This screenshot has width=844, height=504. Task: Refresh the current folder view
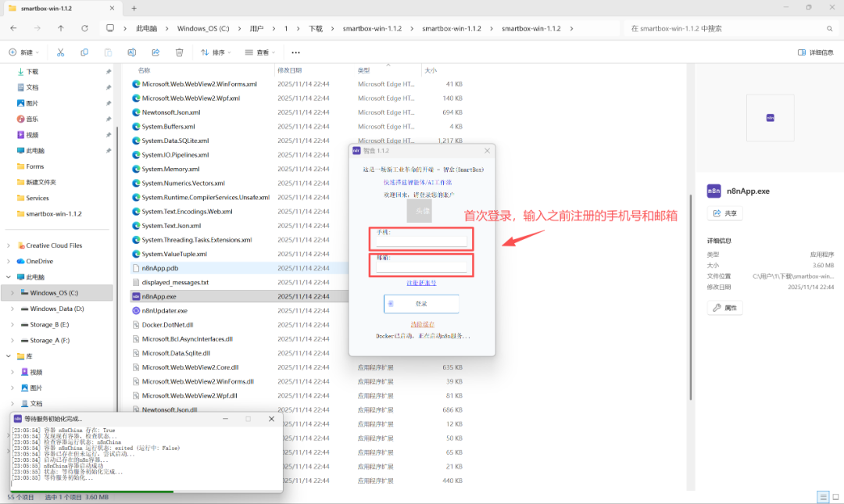coord(84,29)
